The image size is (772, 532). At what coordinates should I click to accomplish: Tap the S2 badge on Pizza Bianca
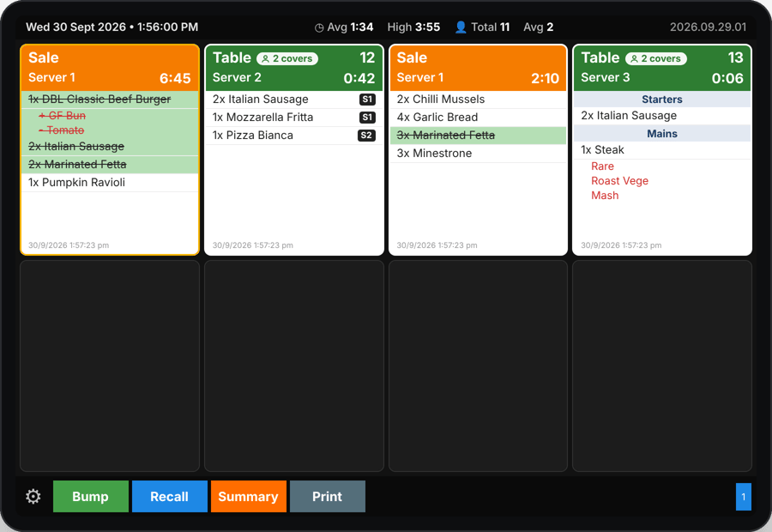(x=366, y=136)
